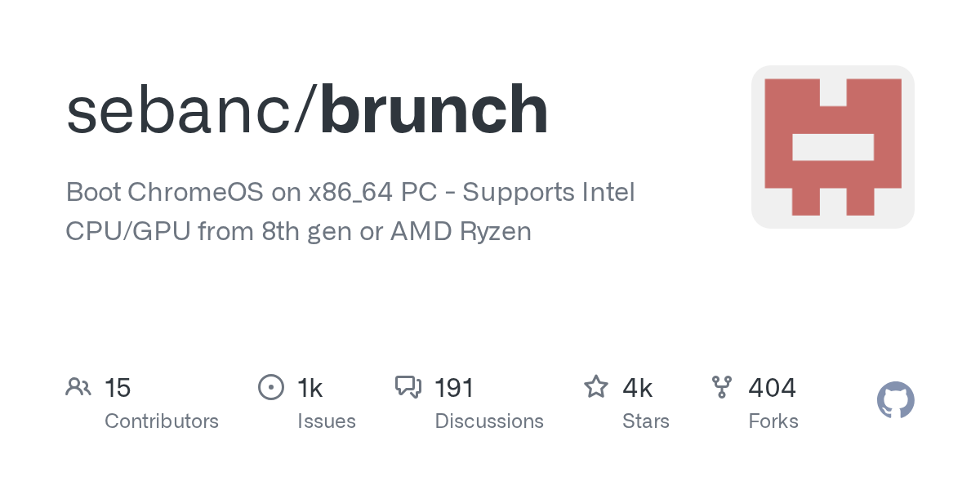Select the 'Forks' label
Image resolution: width=980 pixels, height=490 pixels.
tap(773, 421)
